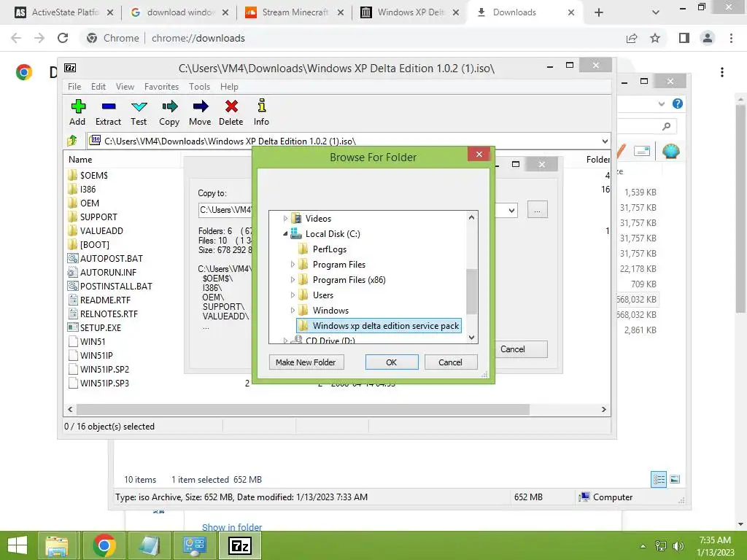Screen dimensions: 747x560
Task: Open the Help menu in 7-Zip
Action: [229, 87]
